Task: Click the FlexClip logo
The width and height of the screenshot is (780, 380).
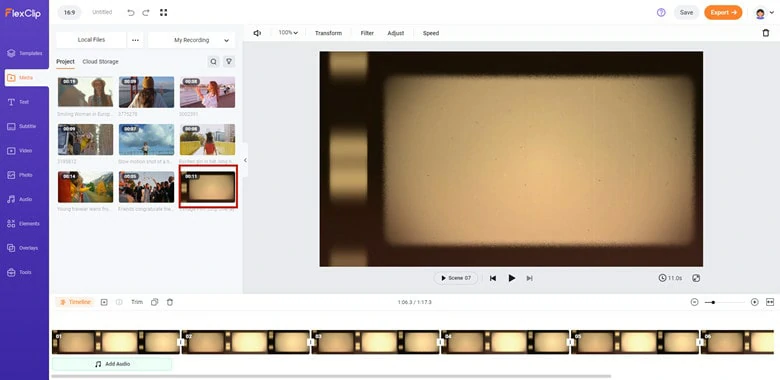Action: 23,13
